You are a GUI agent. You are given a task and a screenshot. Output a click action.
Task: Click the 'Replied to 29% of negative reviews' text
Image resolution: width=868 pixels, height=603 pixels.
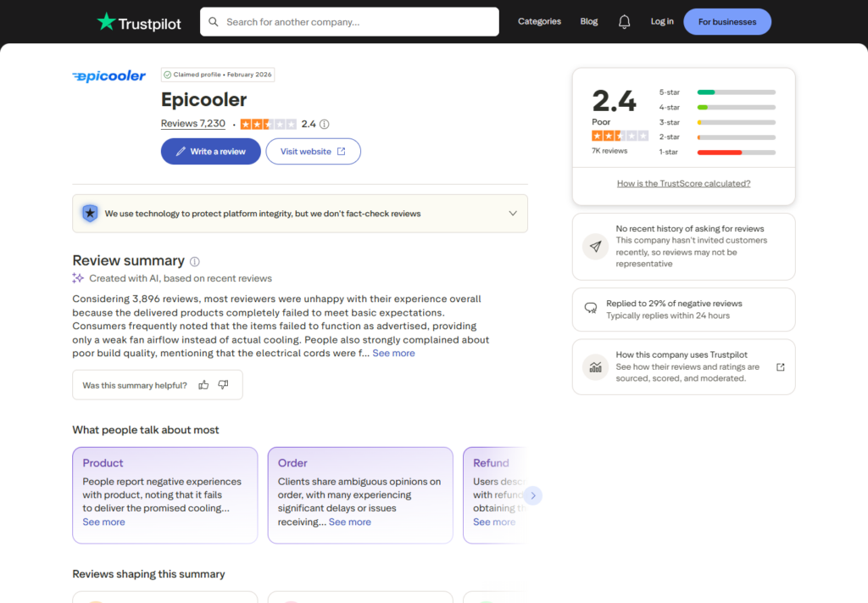[x=674, y=304]
